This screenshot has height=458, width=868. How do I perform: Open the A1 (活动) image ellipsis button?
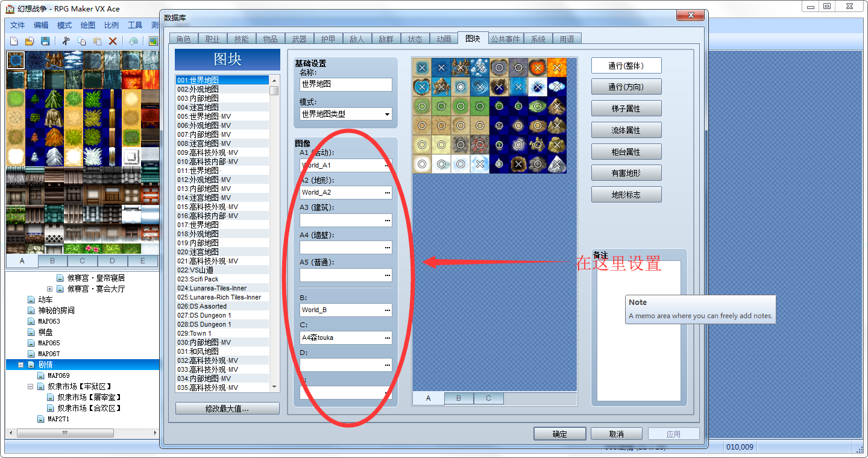click(388, 165)
